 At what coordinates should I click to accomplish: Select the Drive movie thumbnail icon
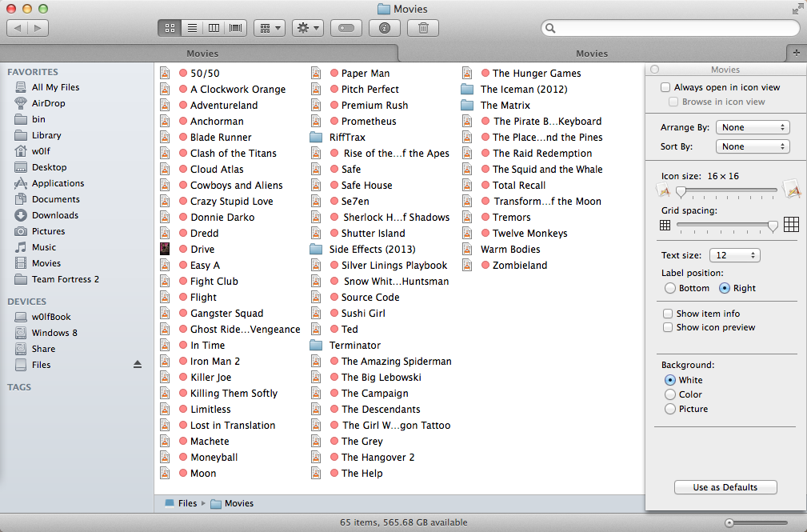(x=165, y=249)
